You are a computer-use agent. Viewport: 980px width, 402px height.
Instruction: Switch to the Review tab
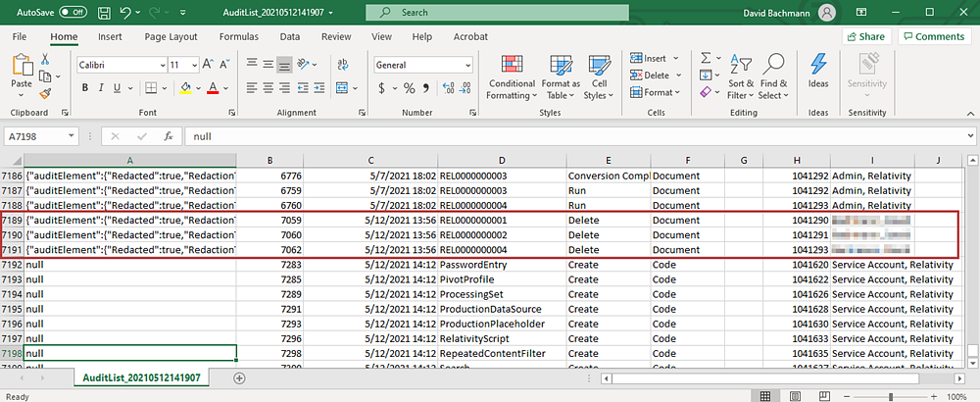[x=336, y=37]
